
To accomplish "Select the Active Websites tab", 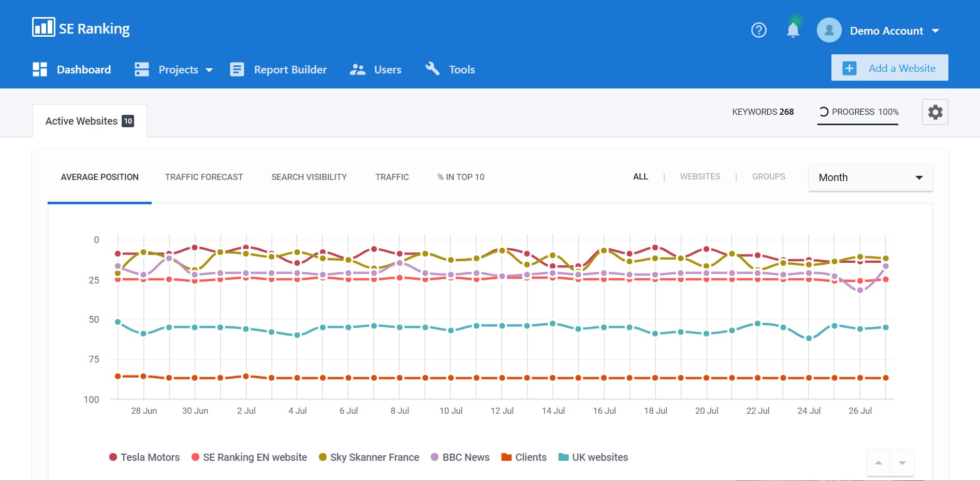I will 90,121.
